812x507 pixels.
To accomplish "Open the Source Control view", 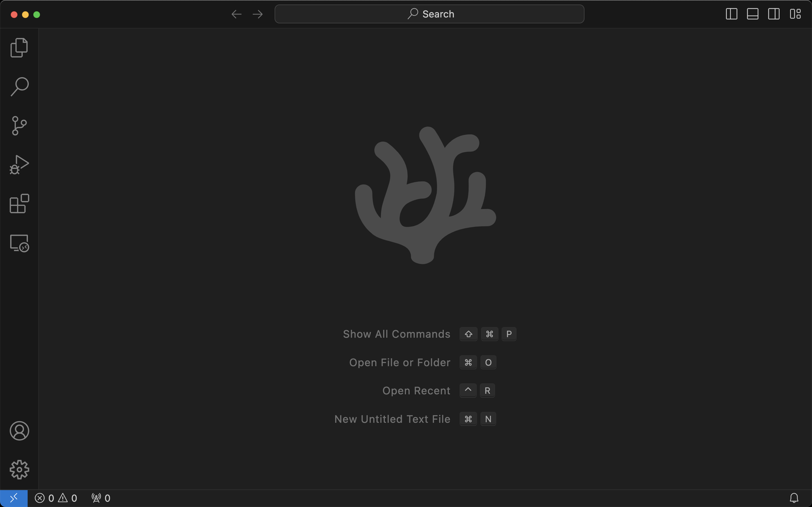I will pos(19,126).
